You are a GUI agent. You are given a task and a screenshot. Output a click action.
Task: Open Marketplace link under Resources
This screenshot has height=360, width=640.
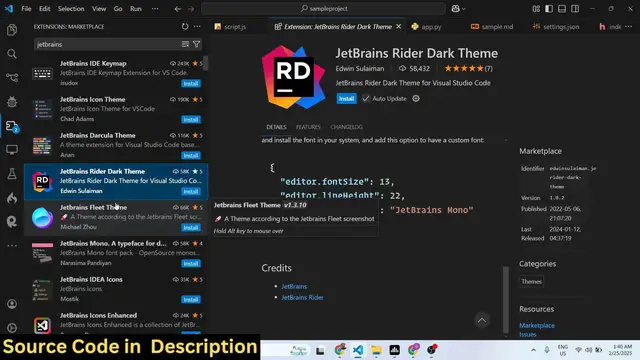click(x=537, y=325)
